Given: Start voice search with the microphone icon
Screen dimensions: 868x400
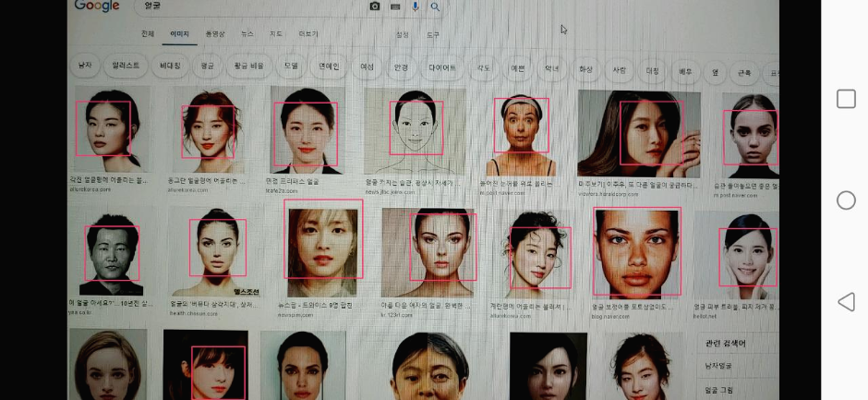Looking at the screenshot, I should coord(416,6).
